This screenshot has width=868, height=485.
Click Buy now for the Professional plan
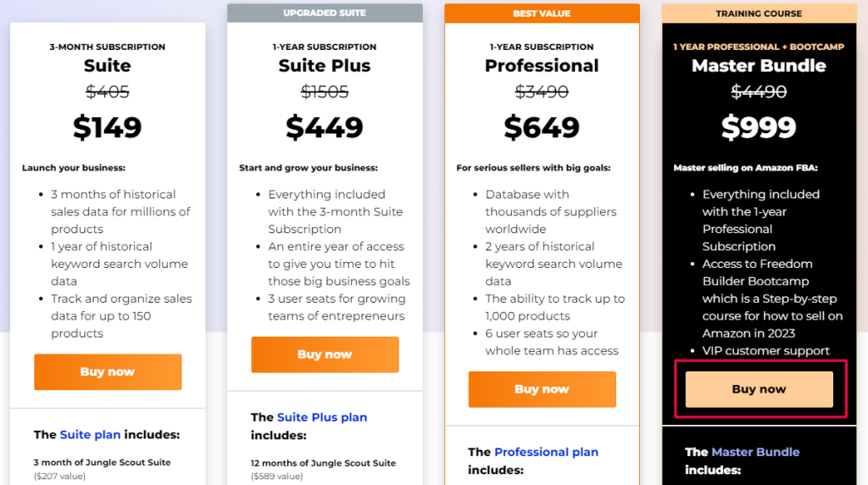(542, 389)
